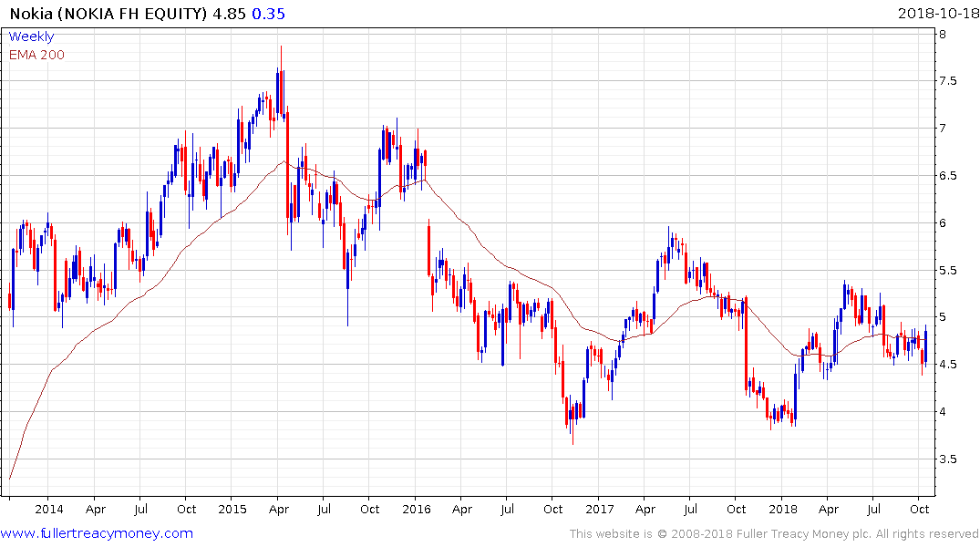The width and height of the screenshot is (980, 547).
Task: Click the chart title 'Nokia (NOKIA FH EQUITY)'
Action: [x=108, y=14]
